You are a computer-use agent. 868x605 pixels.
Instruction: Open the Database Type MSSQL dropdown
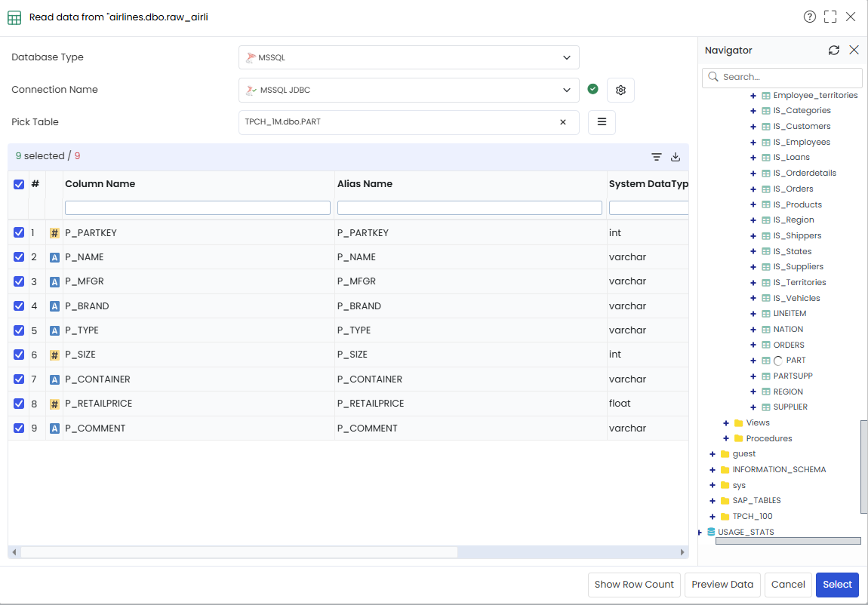tap(408, 57)
